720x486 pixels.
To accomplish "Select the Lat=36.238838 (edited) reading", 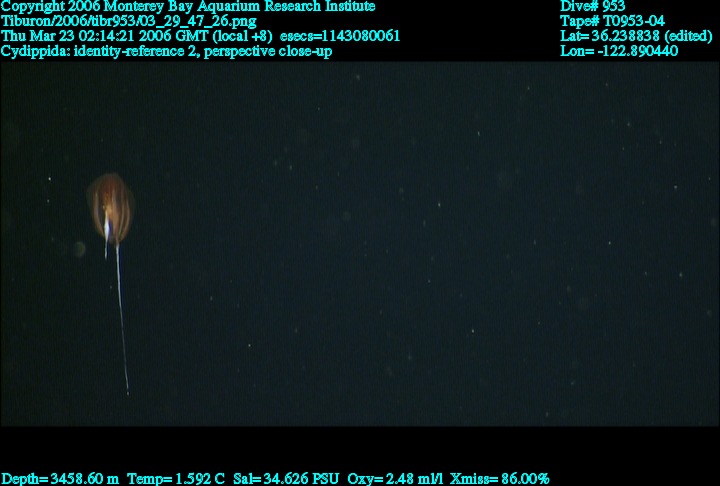I will coord(636,36).
